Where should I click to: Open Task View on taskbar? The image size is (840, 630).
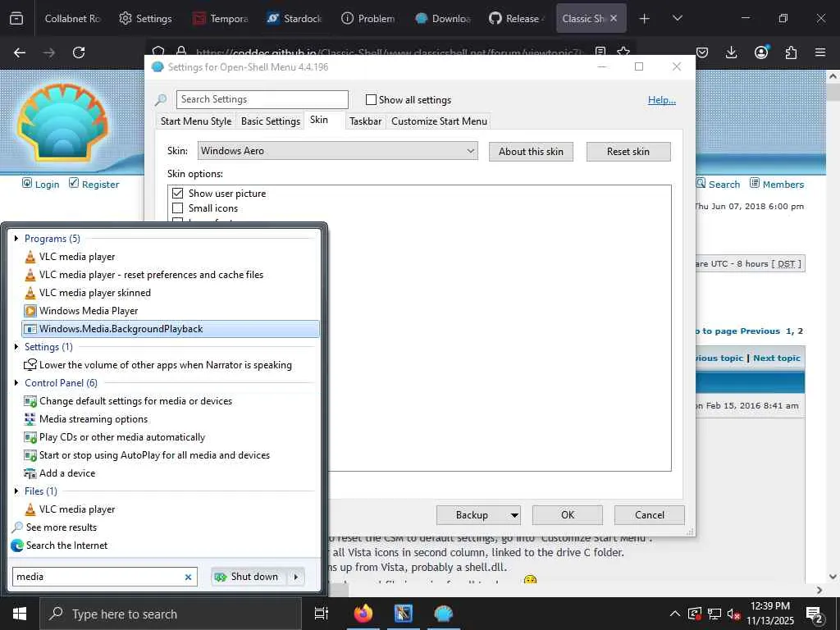321,614
